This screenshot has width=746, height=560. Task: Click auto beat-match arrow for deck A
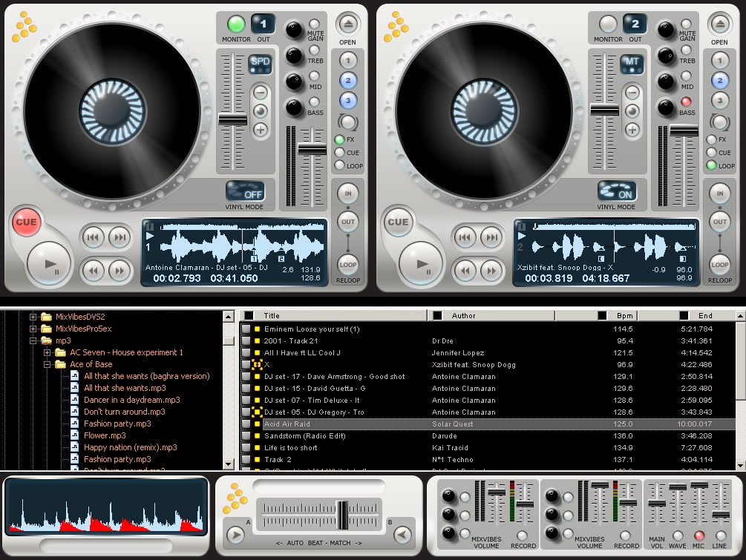(235, 535)
